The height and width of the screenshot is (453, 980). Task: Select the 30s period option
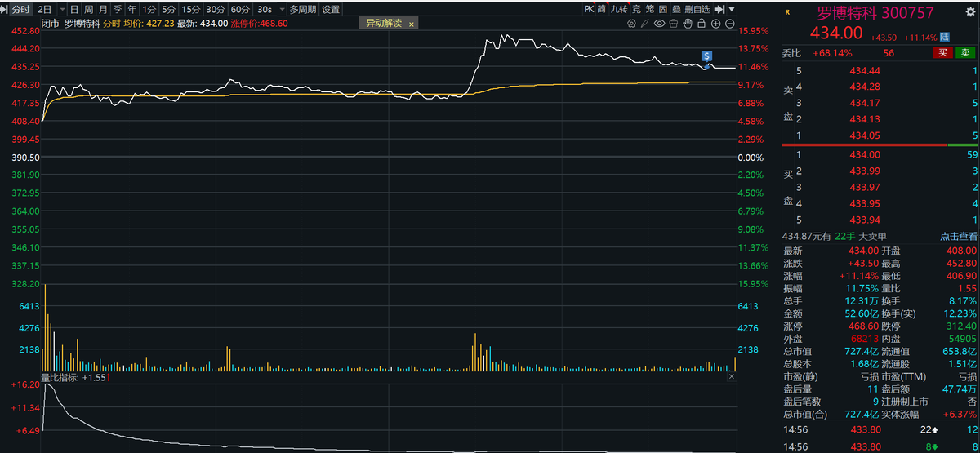click(x=265, y=10)
